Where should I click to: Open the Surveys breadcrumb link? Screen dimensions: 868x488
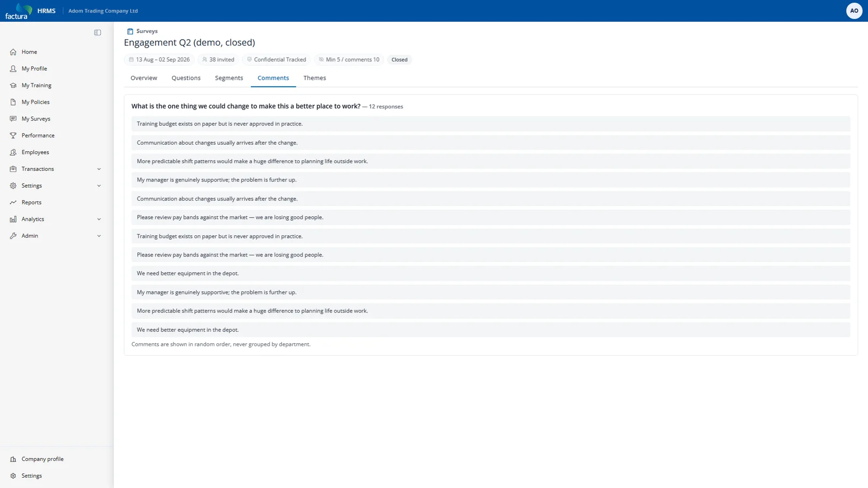pyautogui.click(x=147, y=31)
